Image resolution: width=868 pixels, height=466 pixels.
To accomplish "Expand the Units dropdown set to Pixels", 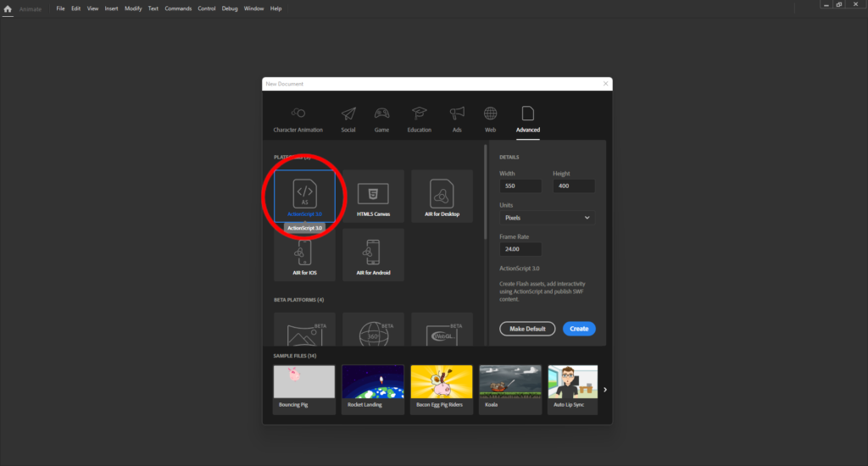I will click(x=546, y=218).
